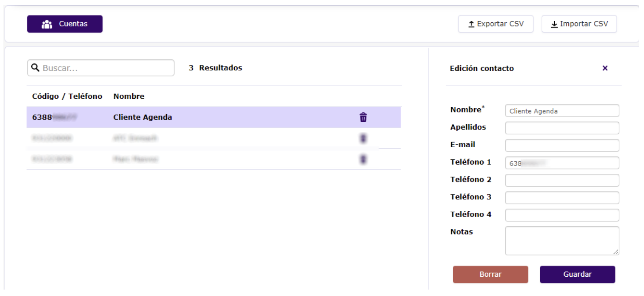Click Exportar CSV button
Screen dimensions: 644x296
pos(495,24)
